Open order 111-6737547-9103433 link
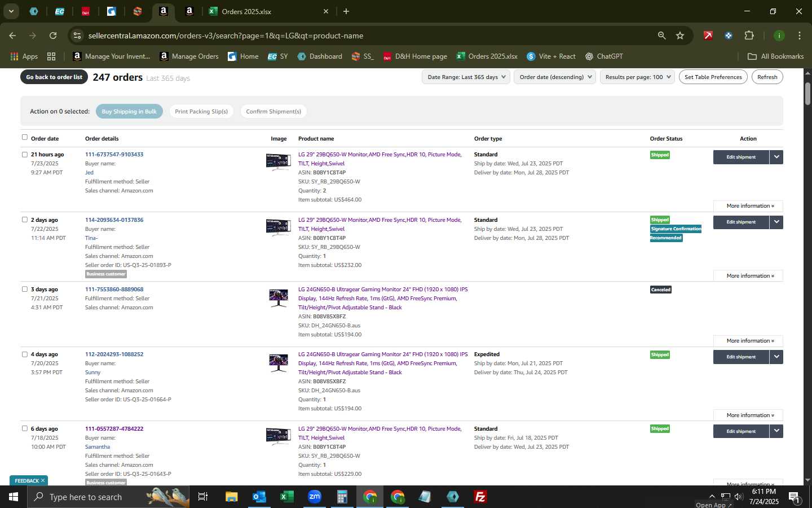Viewport: 812px width, 508px height. (x=114, y=155)
